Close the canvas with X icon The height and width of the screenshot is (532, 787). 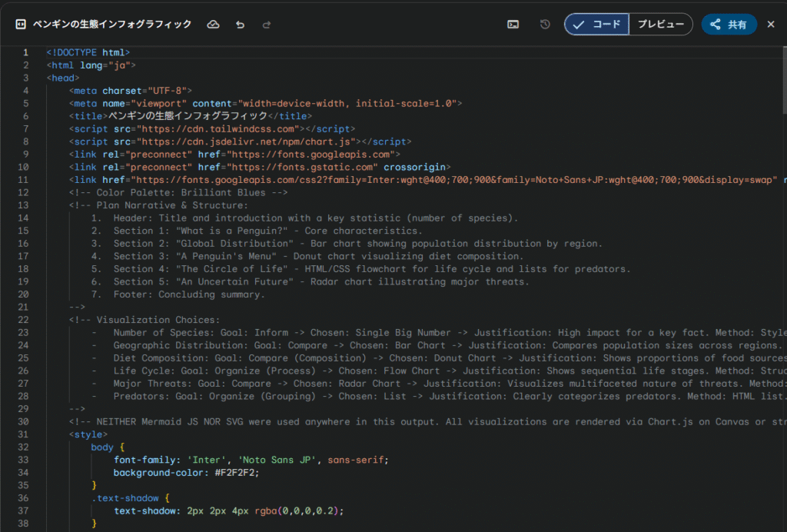(771, 25)
